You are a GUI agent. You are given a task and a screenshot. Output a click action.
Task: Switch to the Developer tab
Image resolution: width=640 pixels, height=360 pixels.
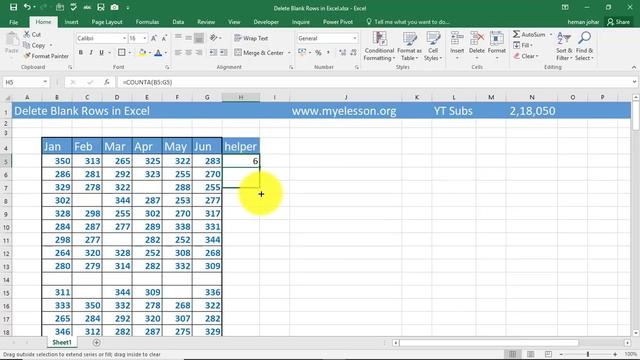[x=266, y=22]
